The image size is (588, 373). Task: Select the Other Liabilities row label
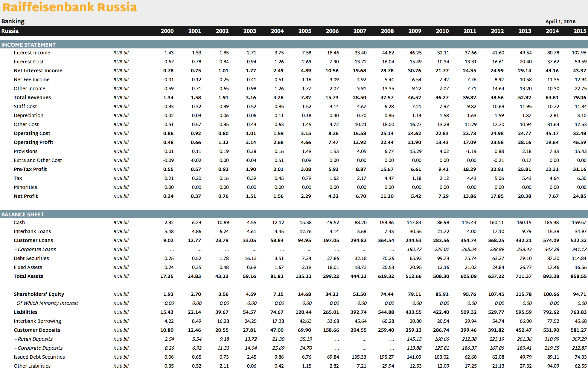pyautogui.click(x=32, y=366)
